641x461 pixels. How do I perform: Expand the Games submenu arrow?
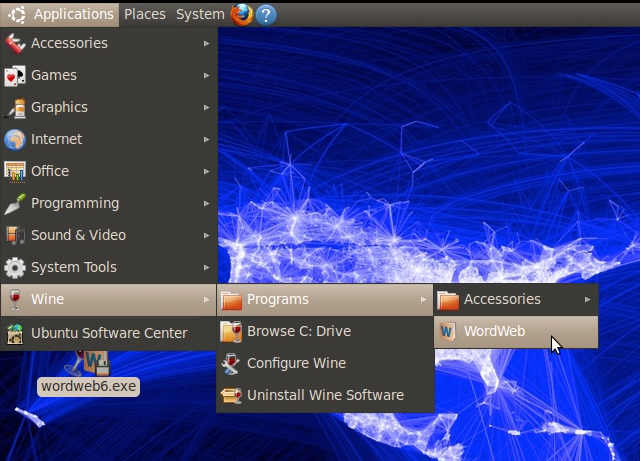click(x=206, y=76)
